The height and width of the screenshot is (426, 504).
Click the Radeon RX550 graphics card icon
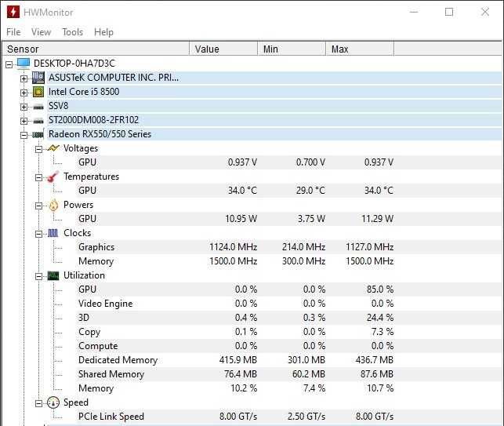[38, 134]
